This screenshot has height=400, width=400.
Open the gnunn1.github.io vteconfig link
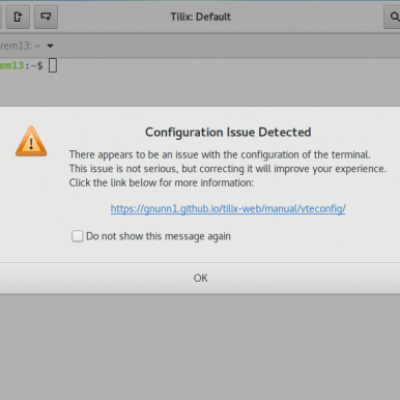(x=228, y=209)
